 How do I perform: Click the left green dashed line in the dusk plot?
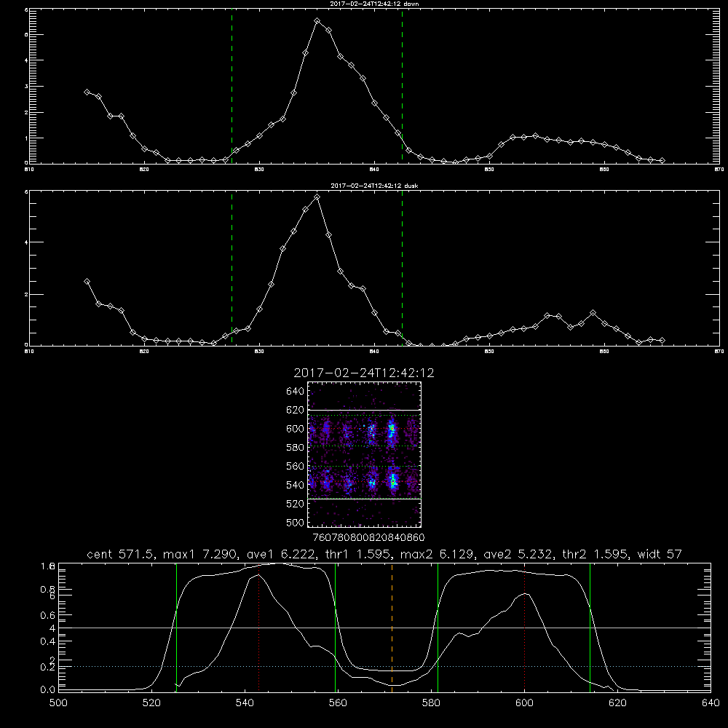232,268
